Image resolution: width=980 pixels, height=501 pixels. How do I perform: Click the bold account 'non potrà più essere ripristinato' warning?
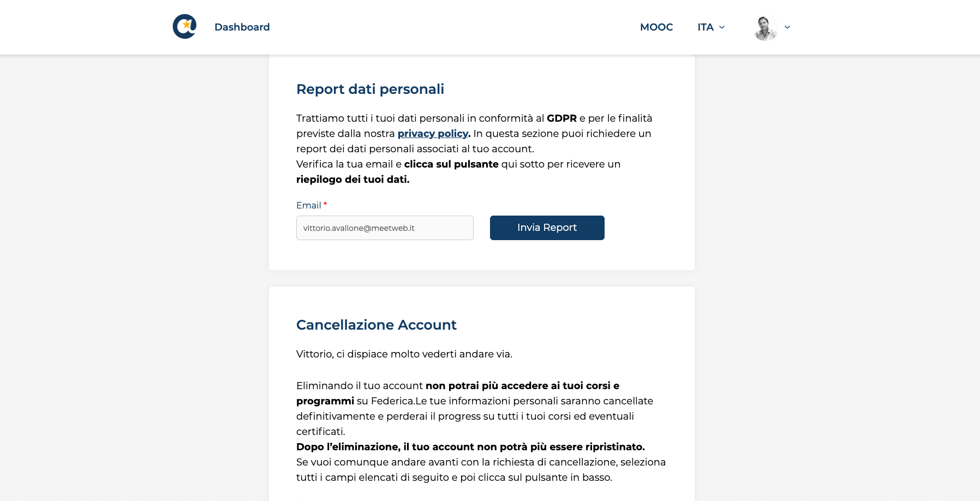[x=470, y=447]
